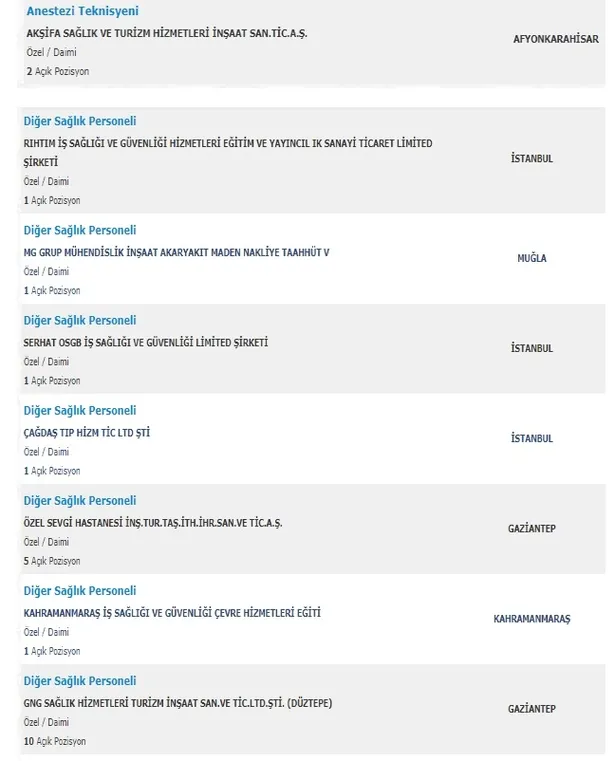Screen dimensions: 616x761
Task: Click GNG SAĞLIK HİZMETLERİ (DÜZTEPE) company name
Action: click(178, 702)
